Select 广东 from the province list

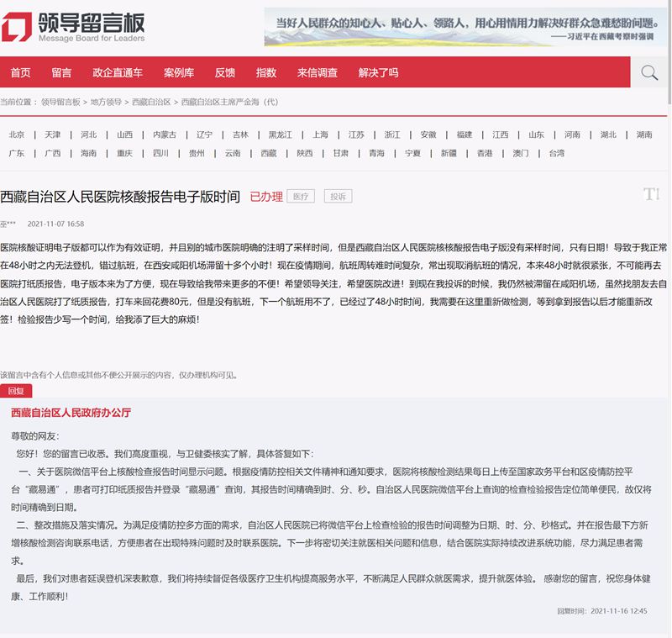[x=17, y=153]
